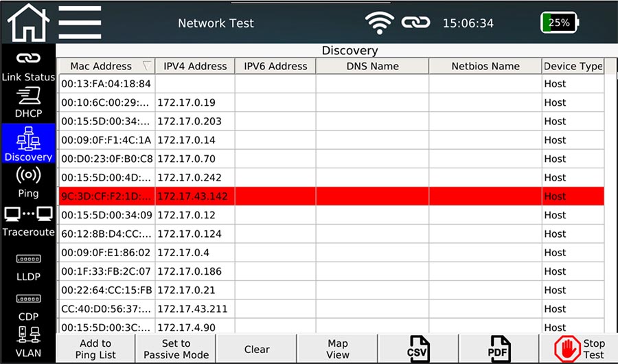Switch to Map View
Screen dimensions: 618x364
(x=337, y=349)
